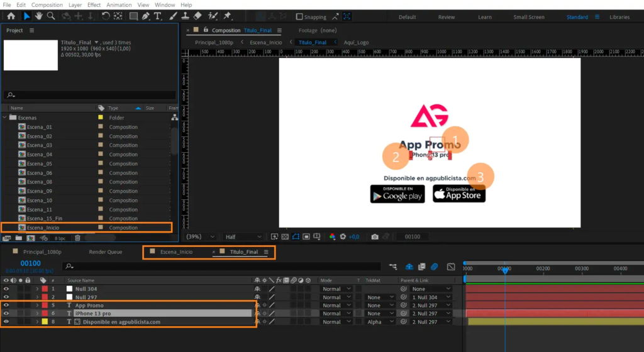The height and width of the screenshot is (352, 644).
Task: Click the blue exposure value +0,0
Action: click(x=354, y=237)
